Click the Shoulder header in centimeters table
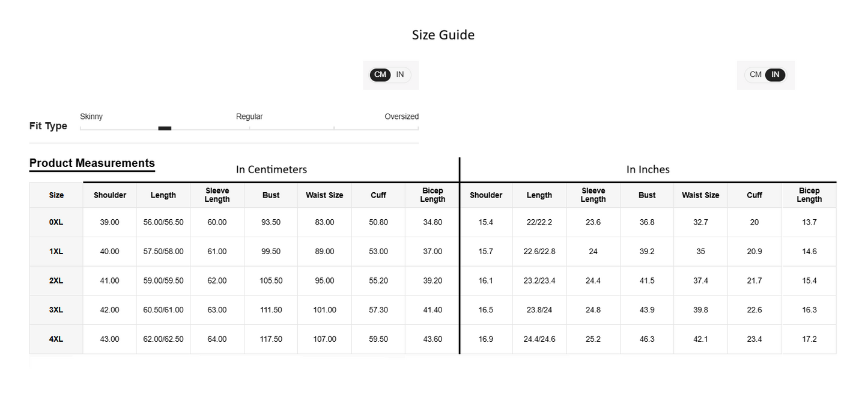The width and height of the screenshot is (868, 394). (110, 195)
